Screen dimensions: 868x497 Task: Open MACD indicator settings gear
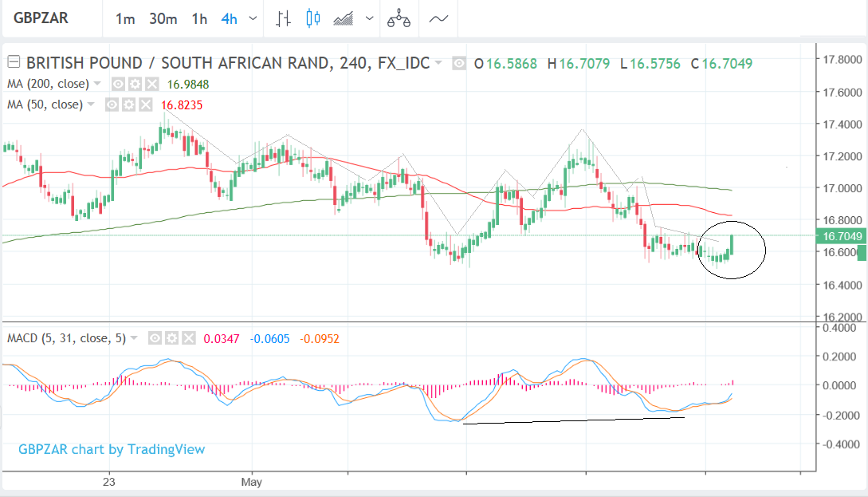coord(171,338)
